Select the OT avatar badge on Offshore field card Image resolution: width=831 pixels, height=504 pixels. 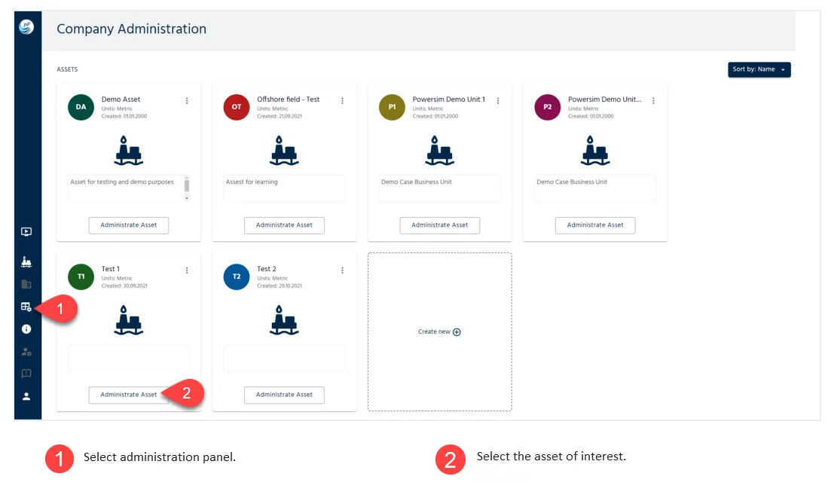coord(236,107)
